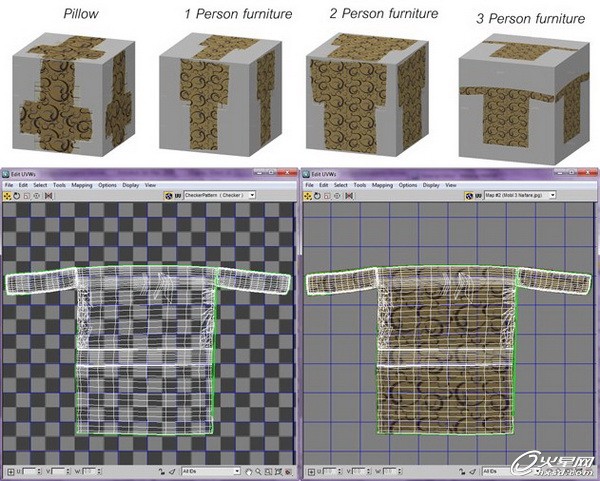The width and height of the screenshot is (600, 481).
Task: Toggle Absolute/Offset mode icon in right window
Action: point(311,471)
